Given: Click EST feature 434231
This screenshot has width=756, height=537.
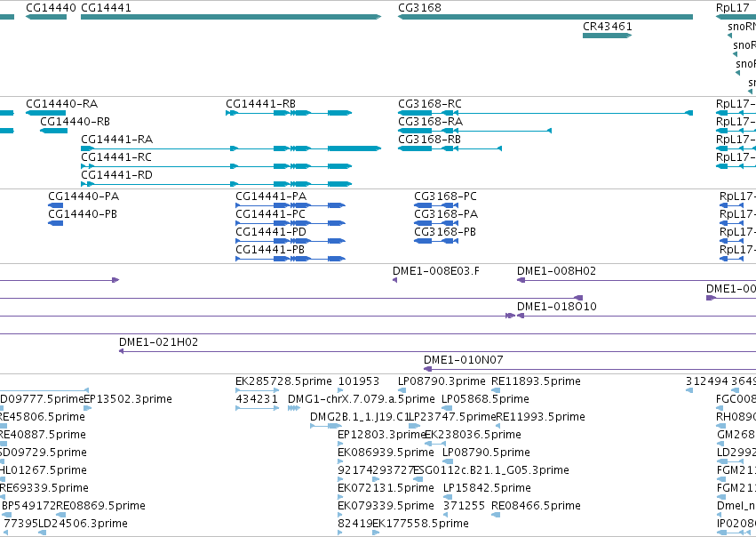Looking at the screenshot, I should [x=257, y=399].
